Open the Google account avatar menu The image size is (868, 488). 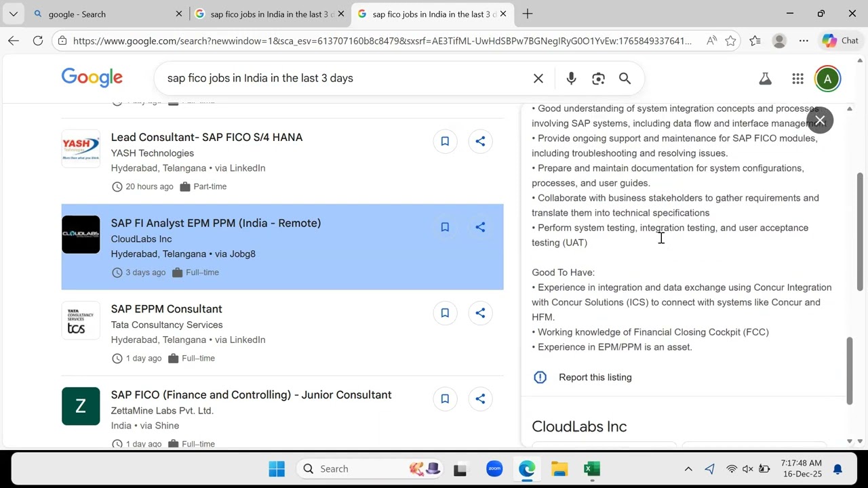[827, 79]
